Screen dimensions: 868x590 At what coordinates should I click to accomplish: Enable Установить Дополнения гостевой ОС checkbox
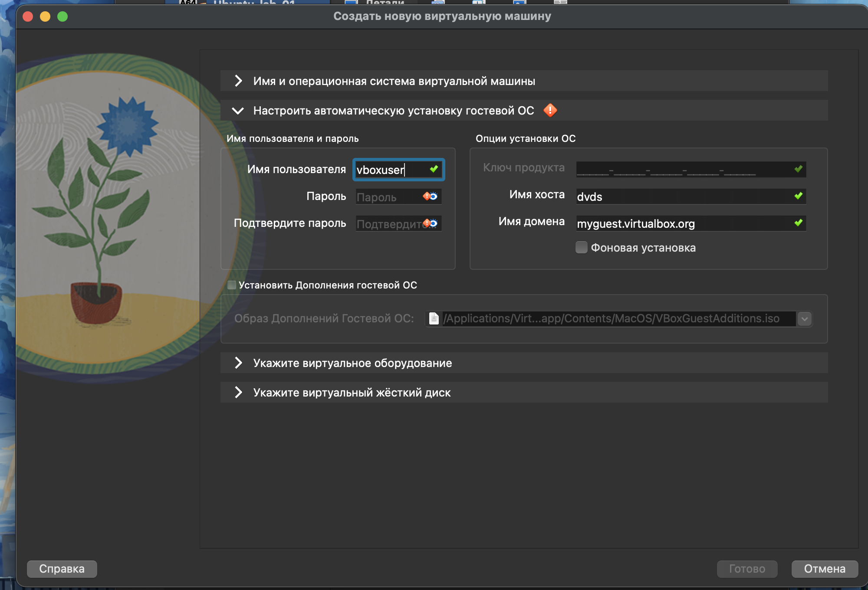(x=232, y=285)
